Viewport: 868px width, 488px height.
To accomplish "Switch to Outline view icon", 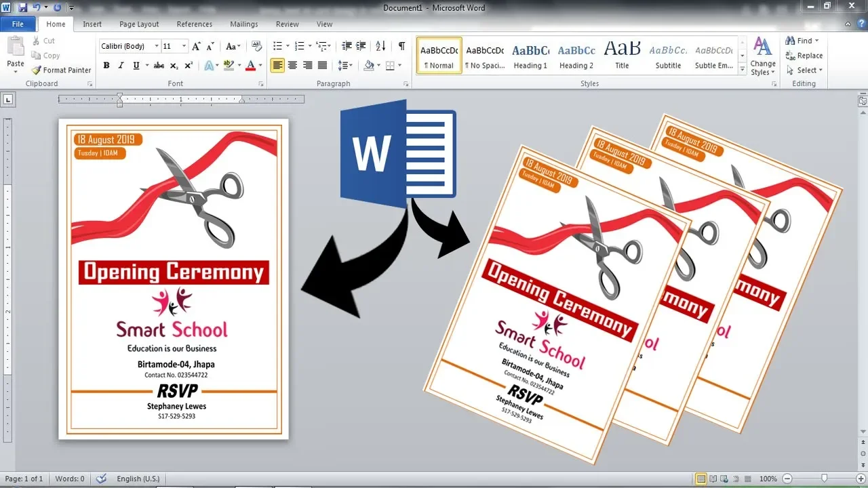I will coord(738,479).
